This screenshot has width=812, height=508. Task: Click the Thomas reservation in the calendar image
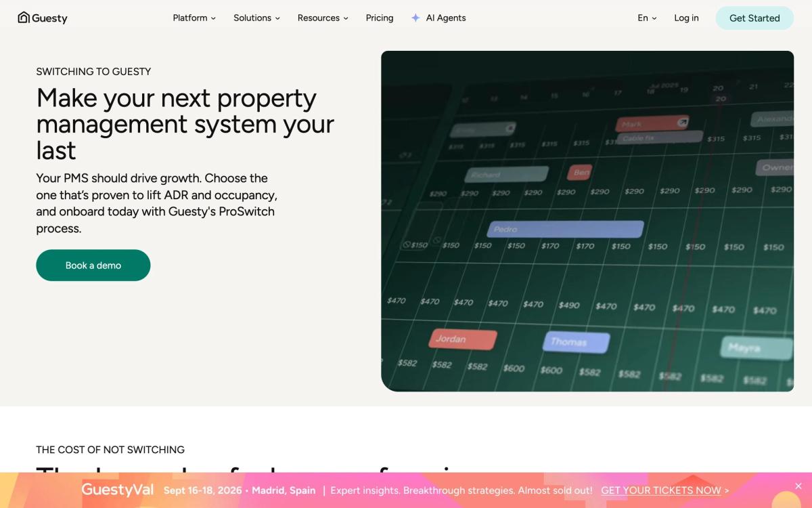(x=576, y=342)
